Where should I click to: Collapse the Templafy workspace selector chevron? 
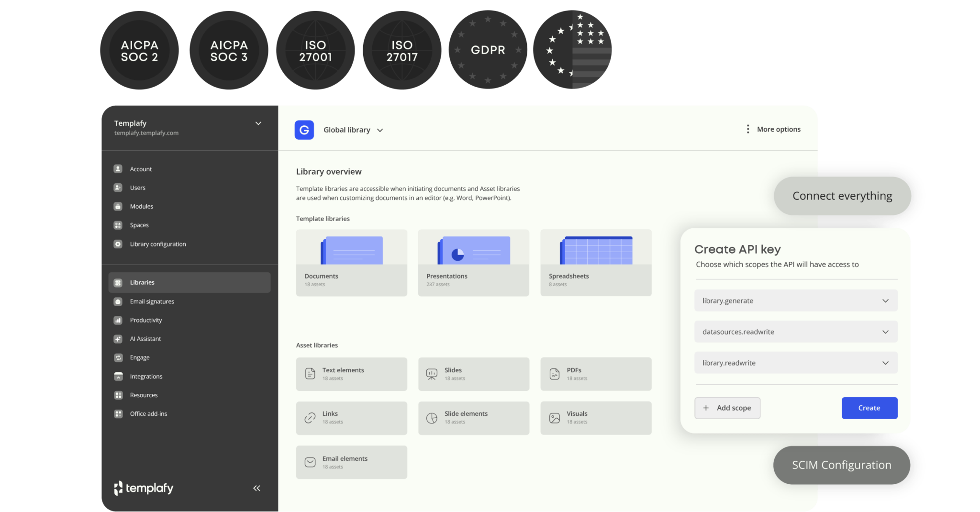click(x=258, y=123)
